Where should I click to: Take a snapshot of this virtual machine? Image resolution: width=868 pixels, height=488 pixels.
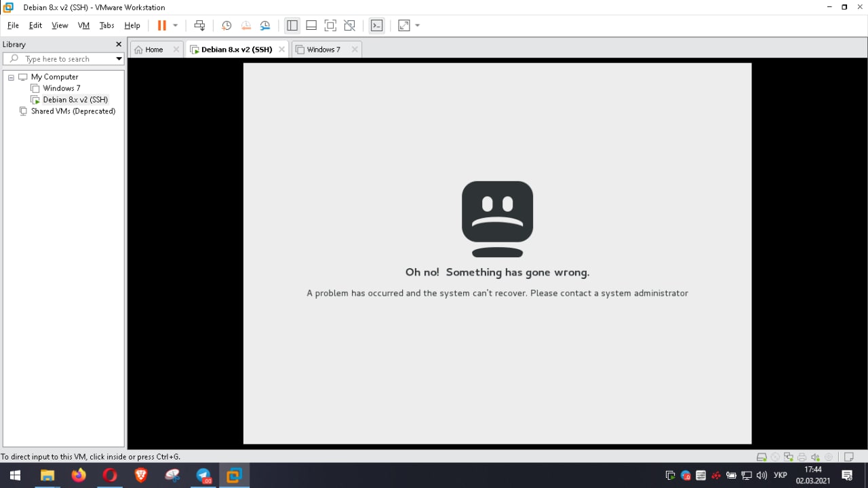[x=226, y=26]
